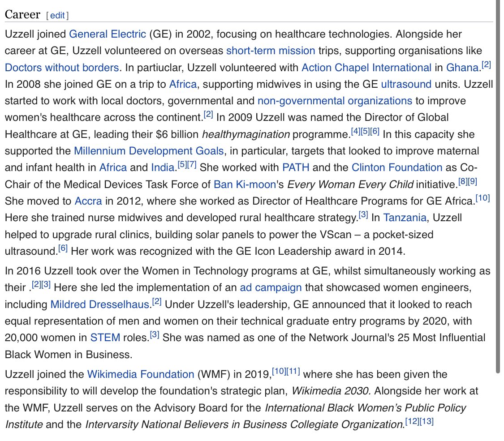Visit the Accra article link

(x=88, y=201)
